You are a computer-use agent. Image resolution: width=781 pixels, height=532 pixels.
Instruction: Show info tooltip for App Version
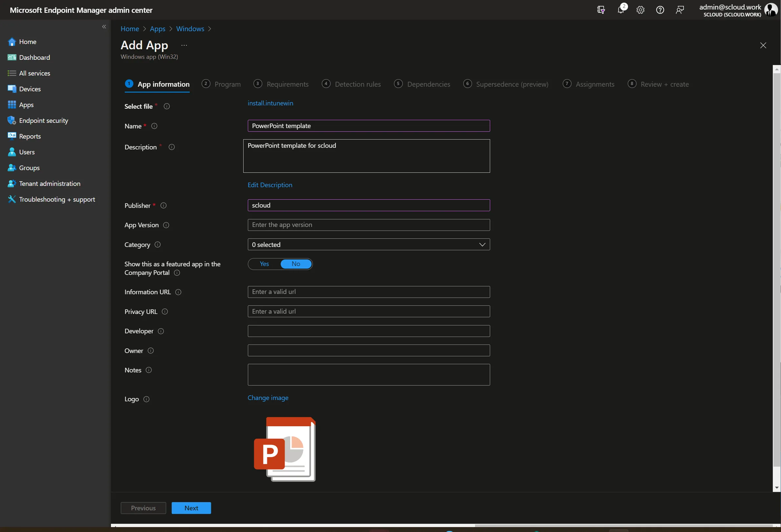tap(166, 225)
